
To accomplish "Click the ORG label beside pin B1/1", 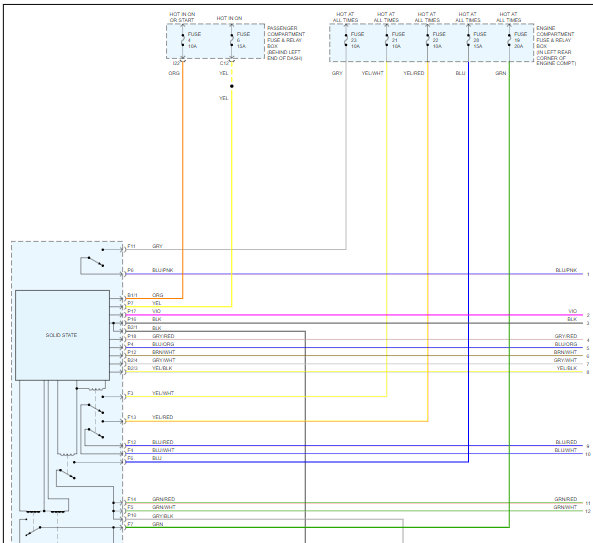I will coord(158,295).
